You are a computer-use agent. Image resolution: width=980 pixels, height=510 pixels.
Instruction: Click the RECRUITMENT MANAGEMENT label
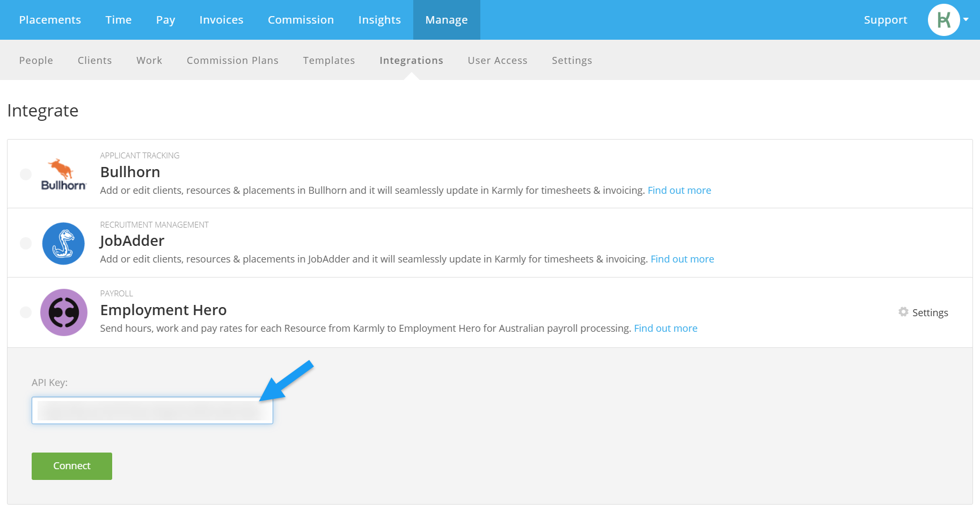pyautogui.click(x=154, y=224)
